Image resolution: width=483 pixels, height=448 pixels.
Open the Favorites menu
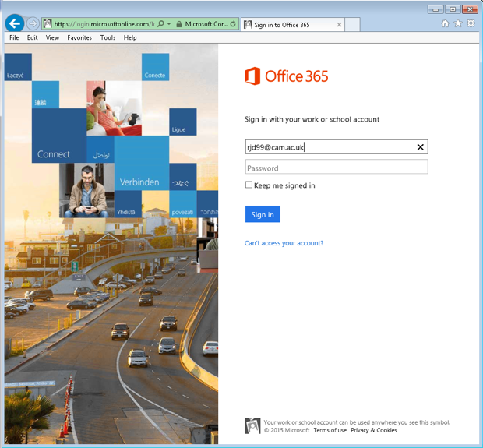tap(79, 37)
